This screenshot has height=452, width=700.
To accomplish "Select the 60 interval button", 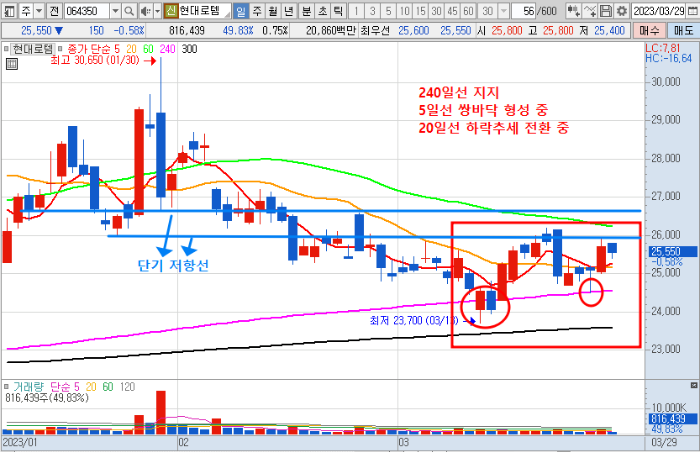I will tap(468, 11).
